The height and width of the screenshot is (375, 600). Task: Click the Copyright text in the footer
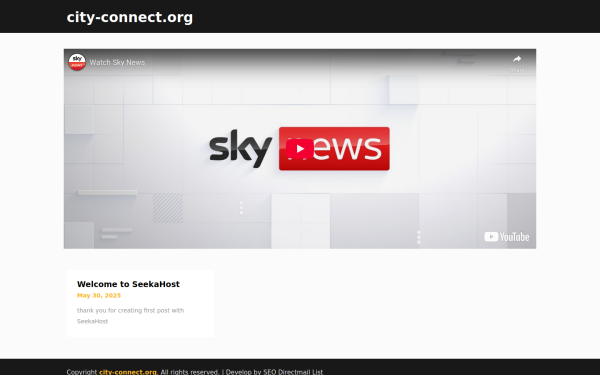tap(82, 372)
